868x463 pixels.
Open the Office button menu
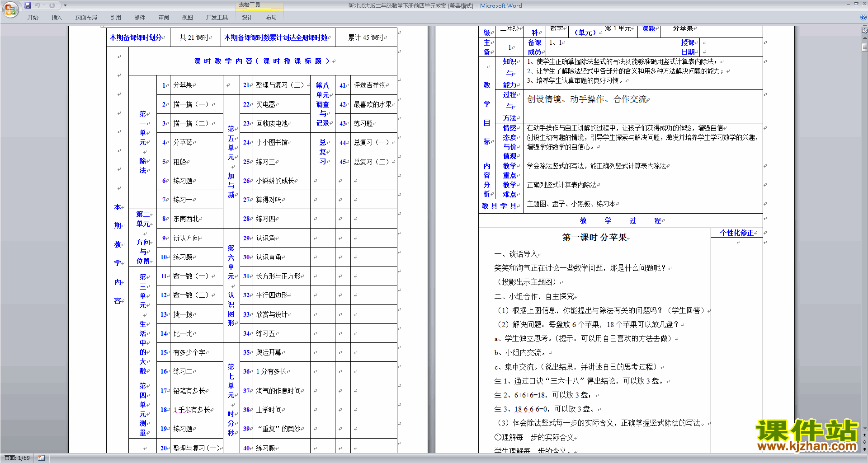point(10,9)
